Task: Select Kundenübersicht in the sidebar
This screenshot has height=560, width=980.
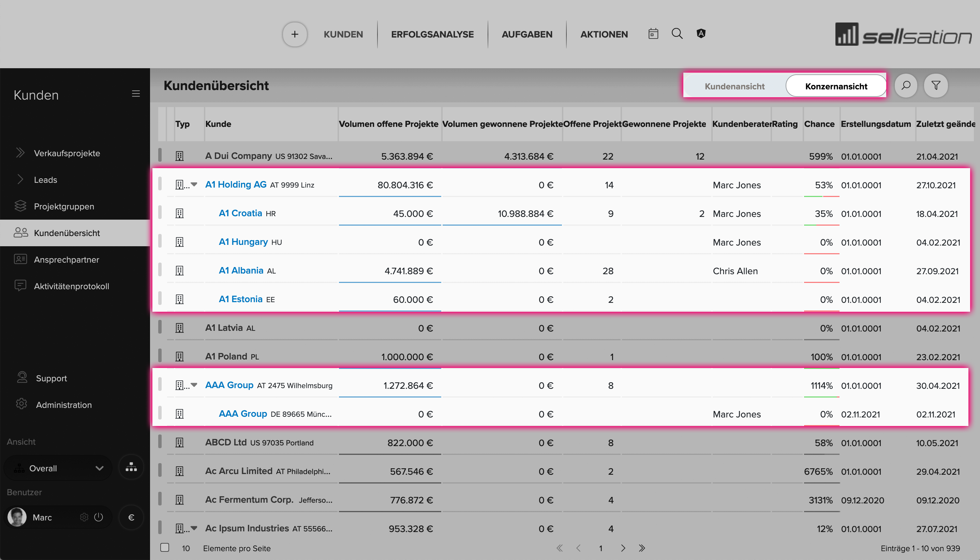Action: tap(75, 233)
